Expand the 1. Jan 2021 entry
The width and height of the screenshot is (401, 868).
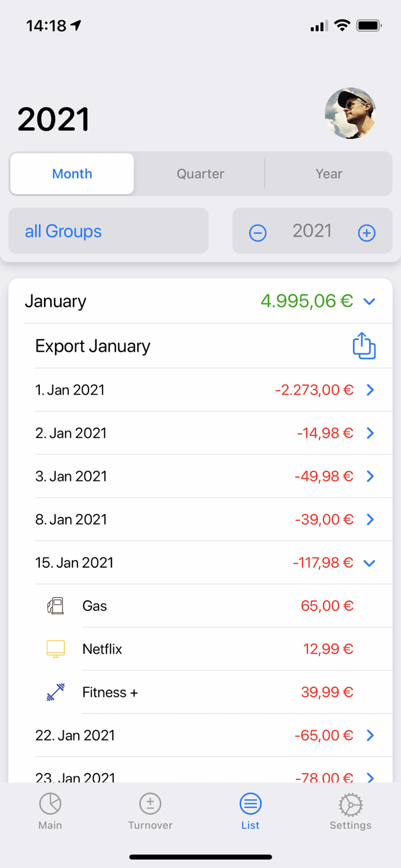(x=370, y=390)
